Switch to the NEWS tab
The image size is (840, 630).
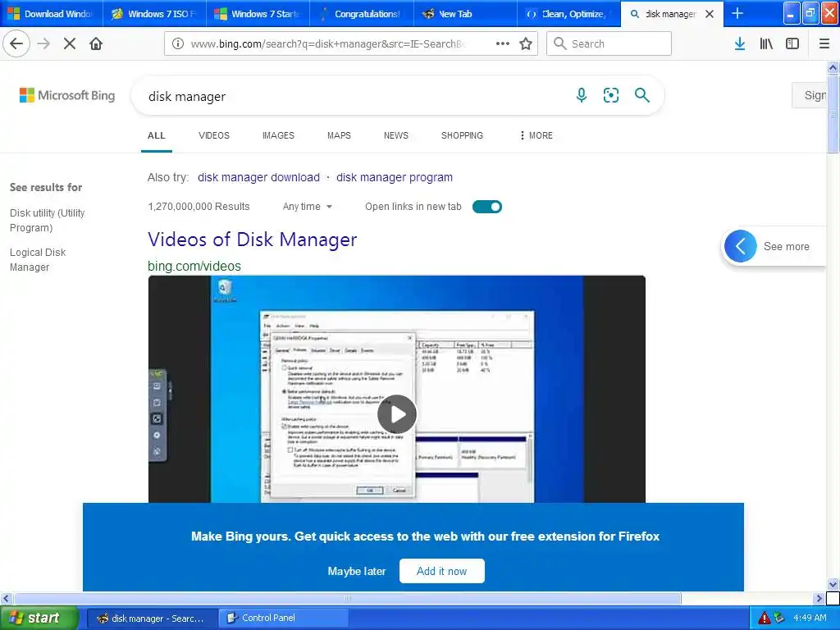pyautogui.click(x=396, y=135)
